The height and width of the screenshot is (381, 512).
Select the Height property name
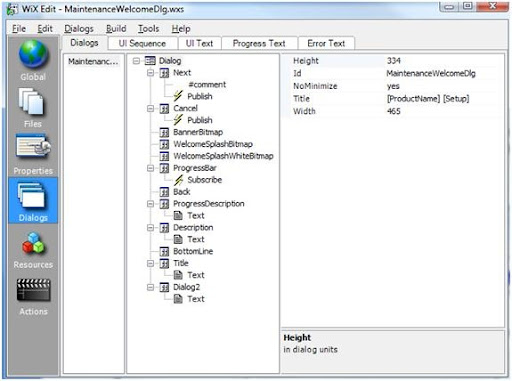[x=306, y=61]
